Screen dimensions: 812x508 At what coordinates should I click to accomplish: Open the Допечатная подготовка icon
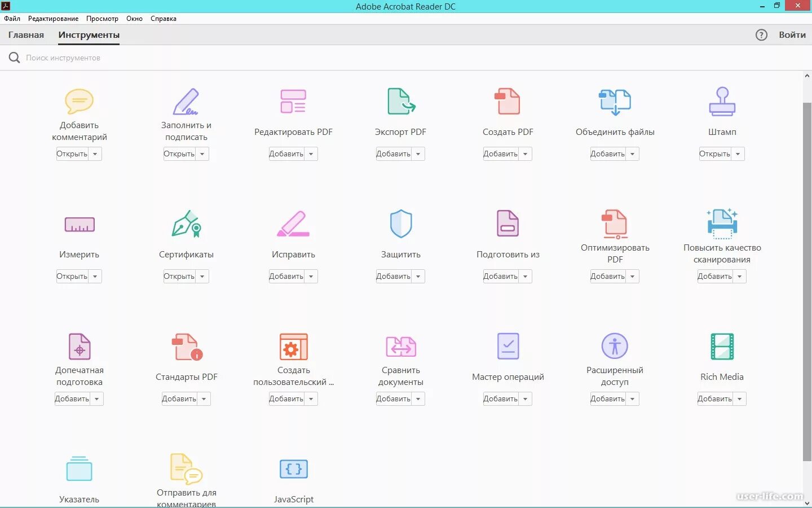click(x=80, y=347)
